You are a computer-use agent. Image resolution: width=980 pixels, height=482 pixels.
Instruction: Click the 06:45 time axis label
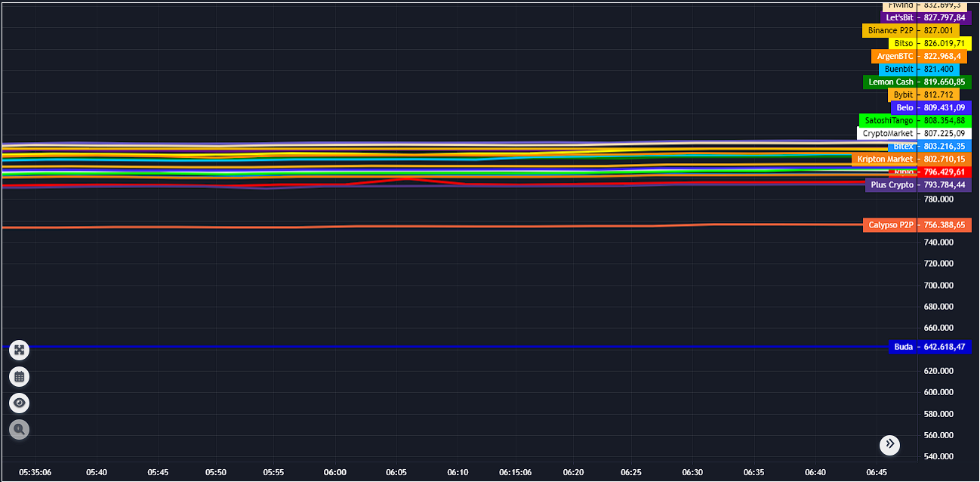pyautogui.click(x=877, y=472)
